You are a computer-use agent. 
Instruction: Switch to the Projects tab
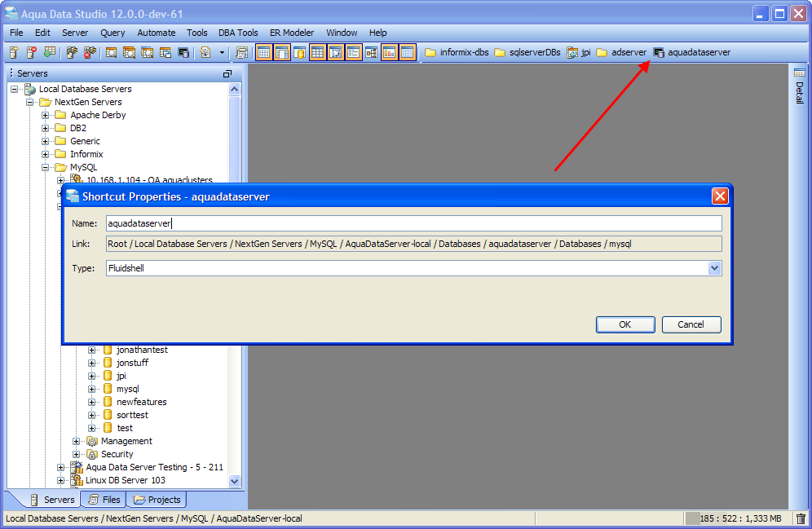[x=158, y=500]
